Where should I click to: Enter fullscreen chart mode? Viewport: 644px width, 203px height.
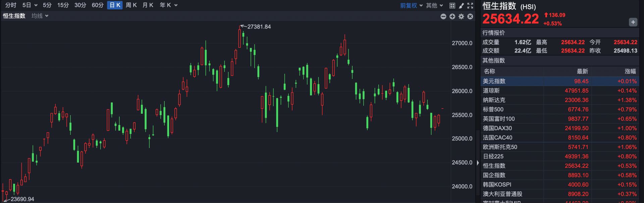(470, 5)
